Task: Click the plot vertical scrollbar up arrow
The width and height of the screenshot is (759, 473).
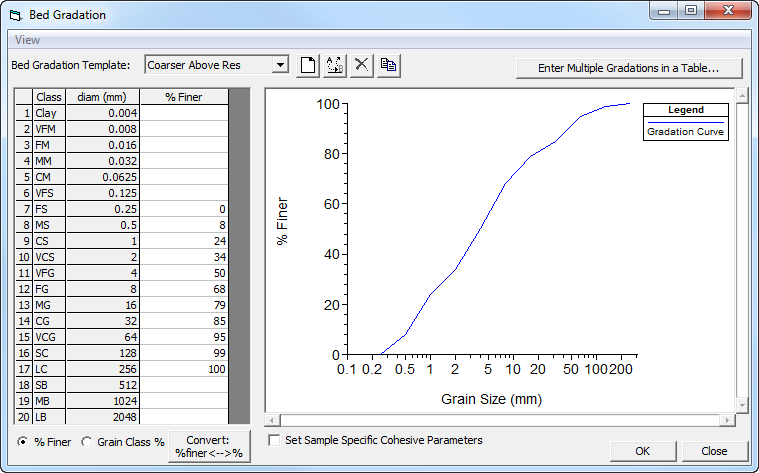Action: [742, 95]
